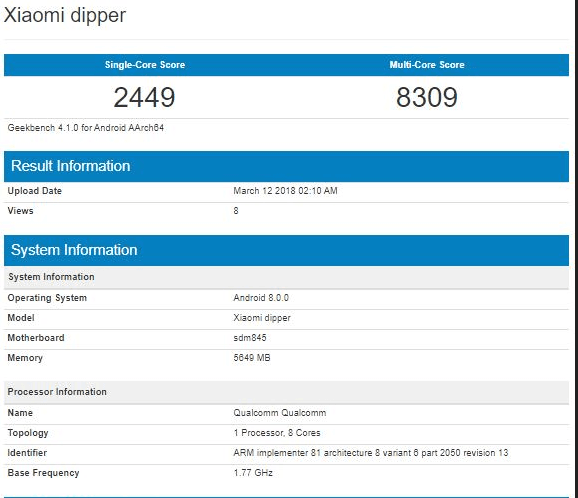Click the multi-core score value 8309
The height and width of the screenshot is (498, 578).
pyautogui.click(x=427, y=97)
